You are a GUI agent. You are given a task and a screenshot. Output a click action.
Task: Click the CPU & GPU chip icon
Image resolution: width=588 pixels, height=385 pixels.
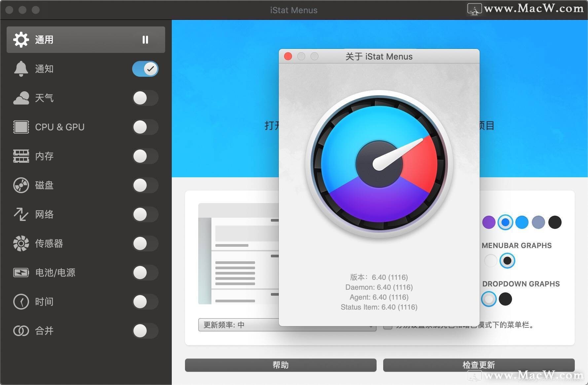click(x=21, y=127)
